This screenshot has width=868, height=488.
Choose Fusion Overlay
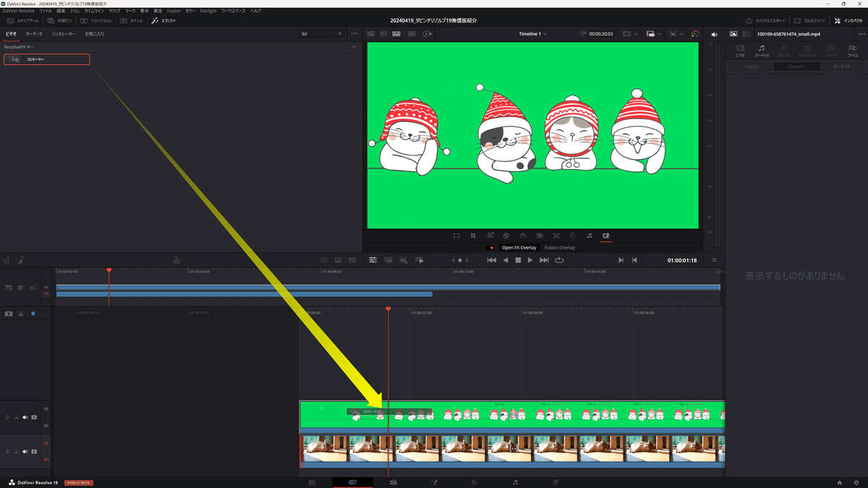coord(560,248)
